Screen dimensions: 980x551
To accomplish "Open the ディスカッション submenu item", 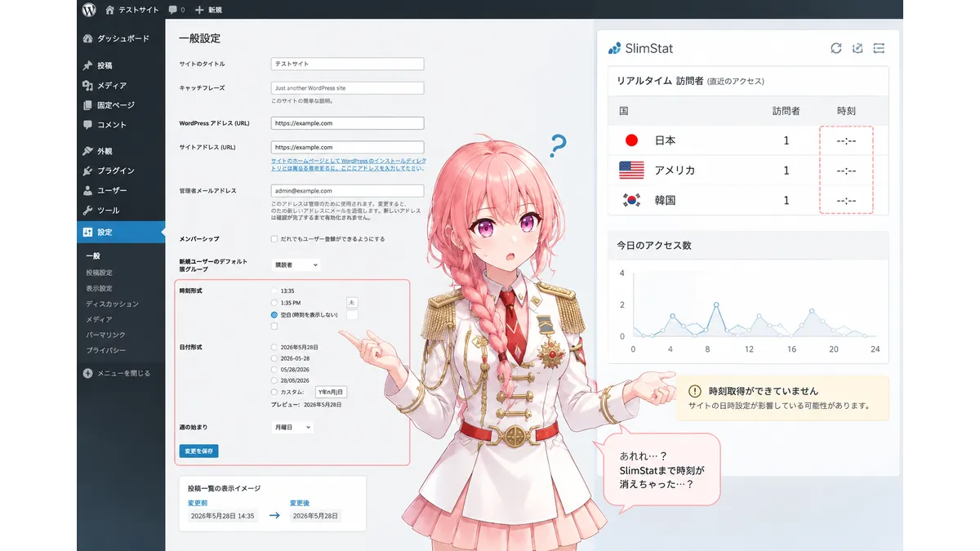I will click(x=113, y=304).
